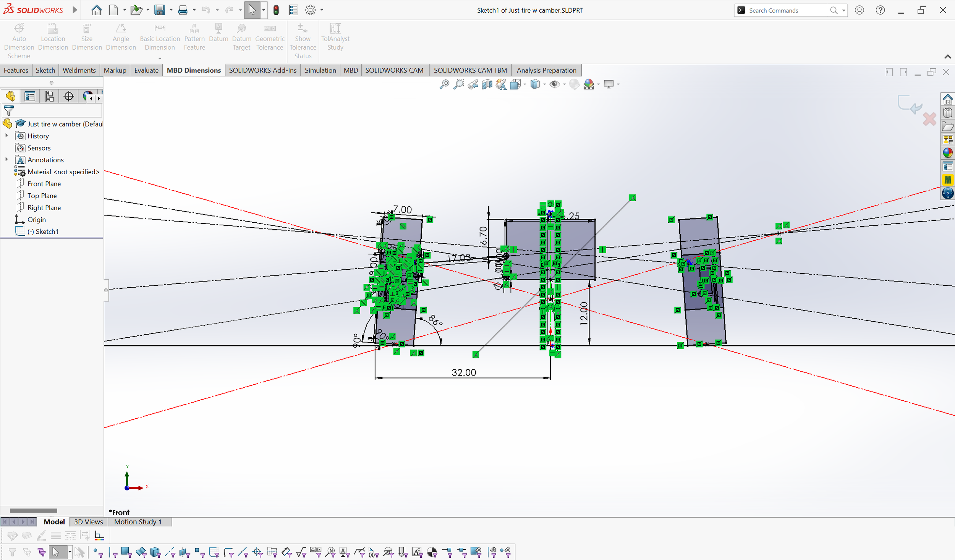Open the Display Style dropdown arrow
The image size is (955, 560).
click(x=544, y=84)
